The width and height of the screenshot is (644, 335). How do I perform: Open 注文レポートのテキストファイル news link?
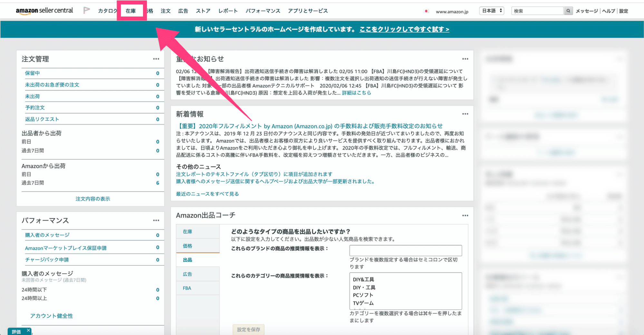point(254,174)
